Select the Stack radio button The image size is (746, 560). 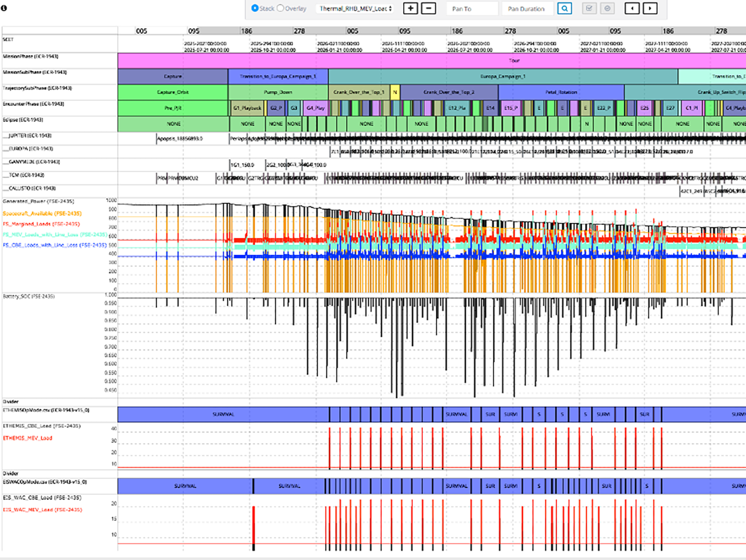coord(255,8)
